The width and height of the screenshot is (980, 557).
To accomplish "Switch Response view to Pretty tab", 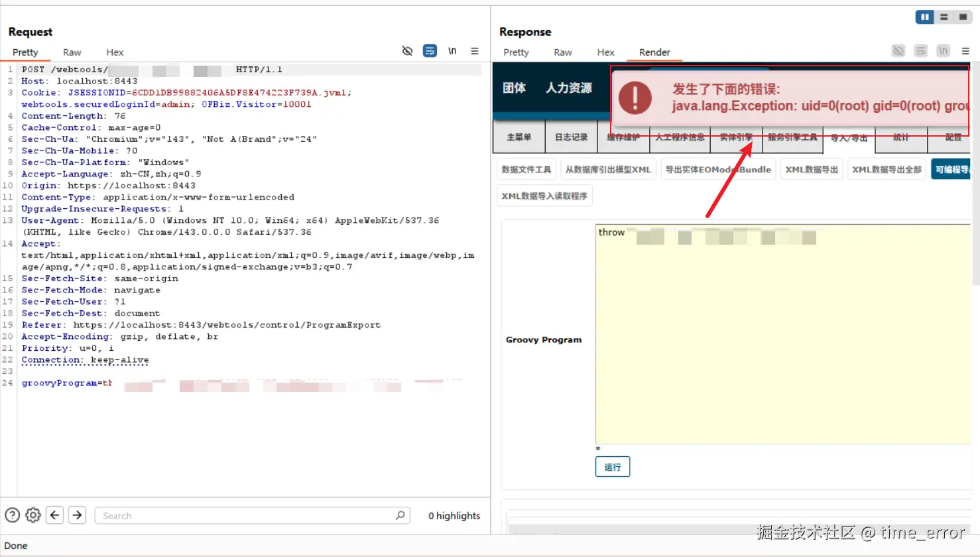I will (x=516, y=52).
